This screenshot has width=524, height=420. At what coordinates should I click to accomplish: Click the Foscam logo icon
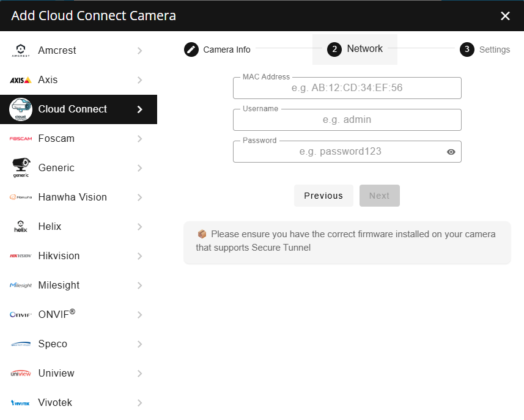[21, 139]
